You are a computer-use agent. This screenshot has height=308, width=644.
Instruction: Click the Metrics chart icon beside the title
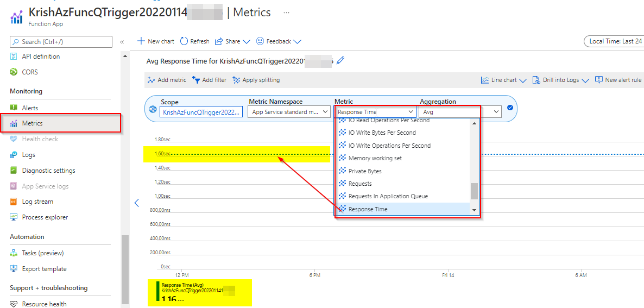16,17
